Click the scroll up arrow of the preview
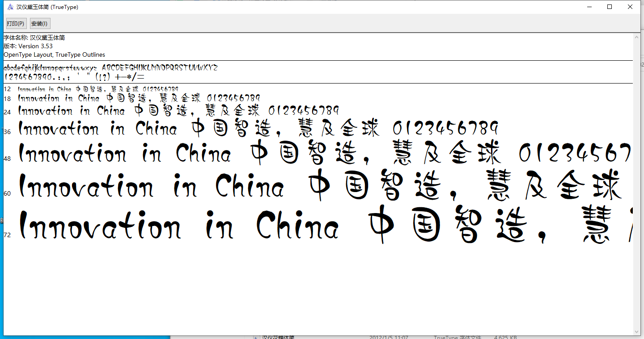 (637, 38)
